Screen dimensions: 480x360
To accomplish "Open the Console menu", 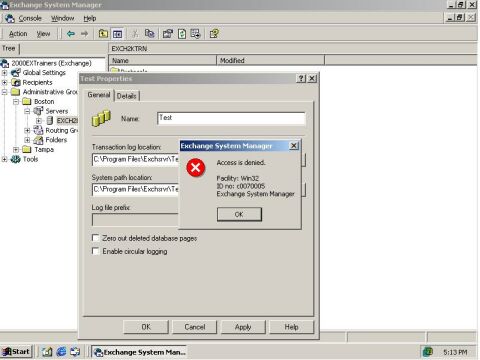I will (x=30, y=18).
